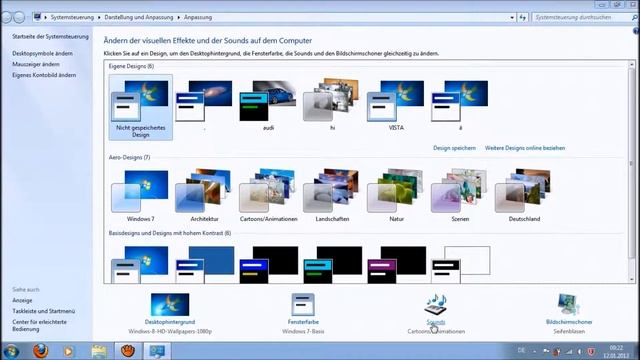The height and width of the screenshot is (360, 640).
Task: Apply the 'audi' custom theme
Action: (x=268, y=105)
